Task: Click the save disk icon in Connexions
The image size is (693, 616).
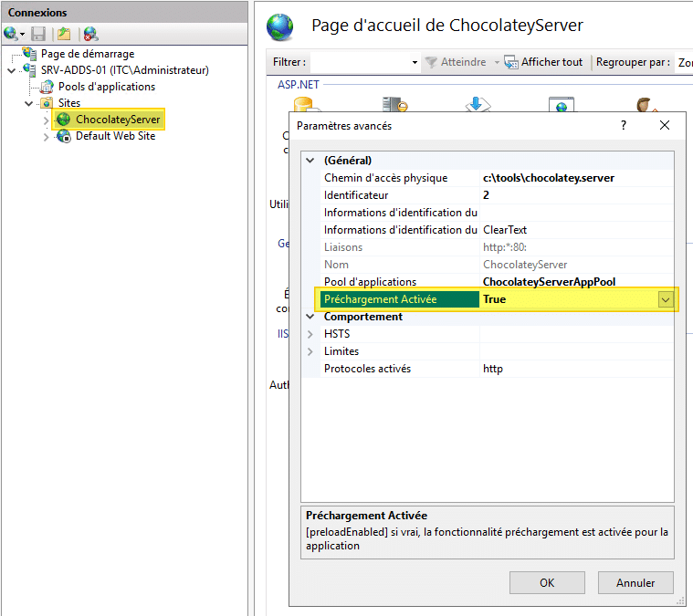Action: coord(38,34)
